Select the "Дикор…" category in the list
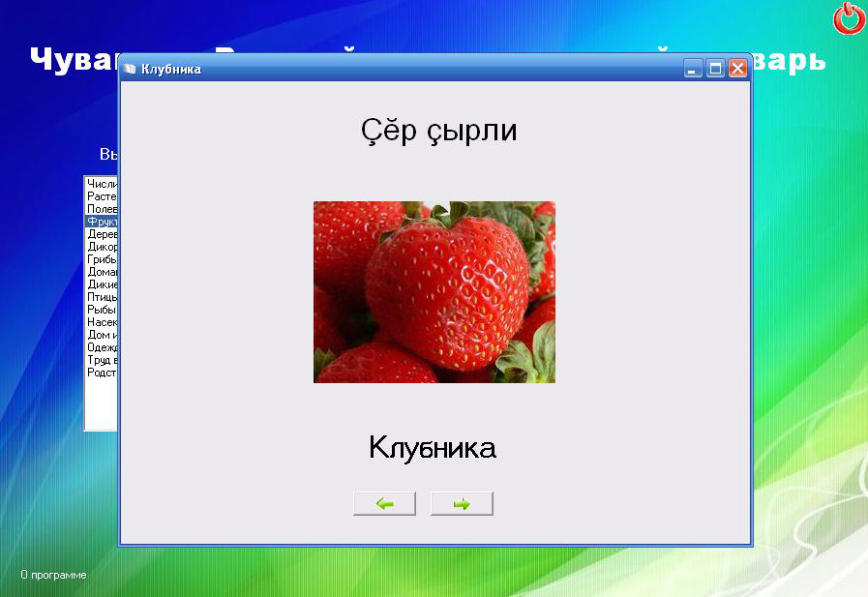Viewport: 868px width, 597px height. (x=102, y=247)
